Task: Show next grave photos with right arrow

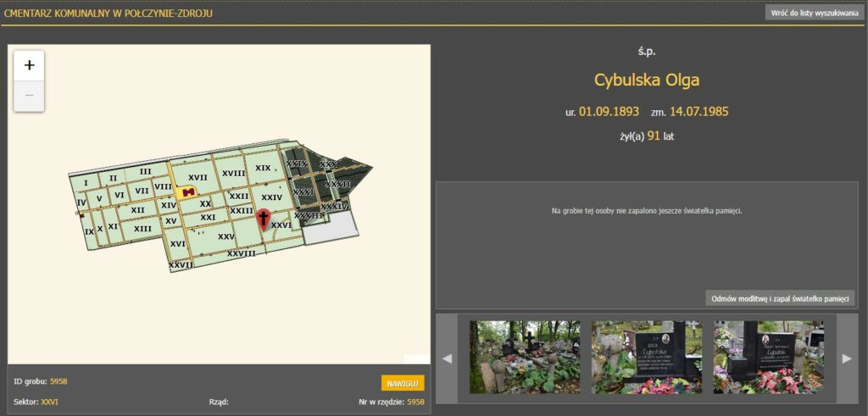Action: point(846,358)
